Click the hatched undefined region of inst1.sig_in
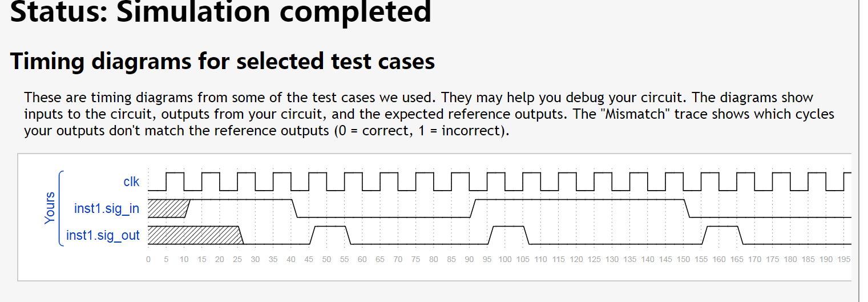868x302 pixels. click(x=168, y=209)
